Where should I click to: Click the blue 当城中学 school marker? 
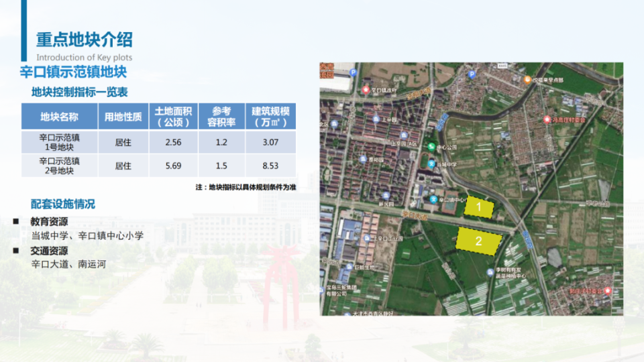[x=431, y=164]
